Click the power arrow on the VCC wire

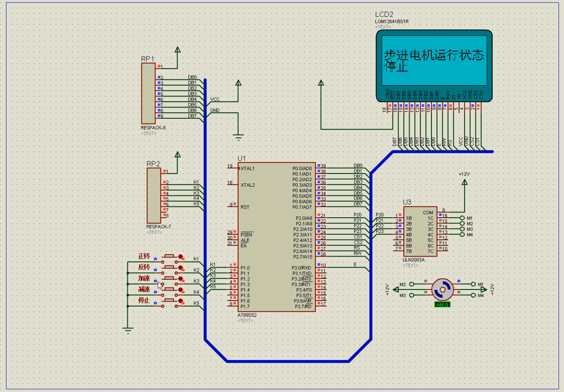(238, 83)
